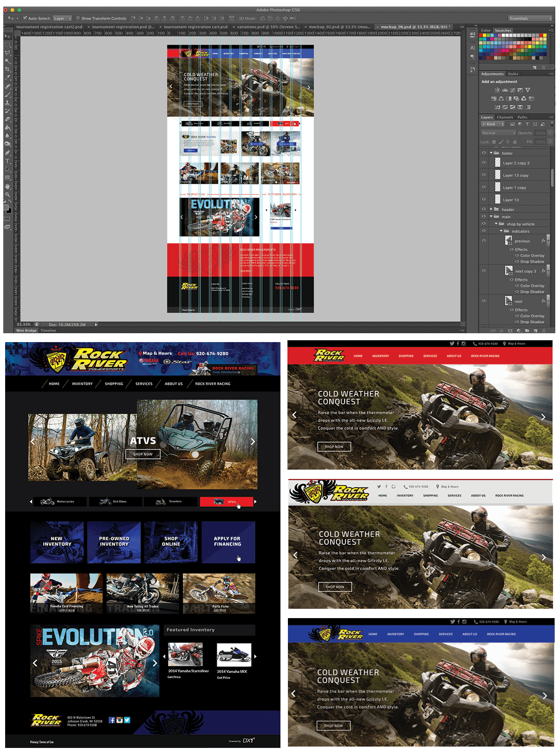Click SERVICES in dark mockup navigation
Image resolution: width=560 pixels, height=754 pixels.
(x=144, y=384)
